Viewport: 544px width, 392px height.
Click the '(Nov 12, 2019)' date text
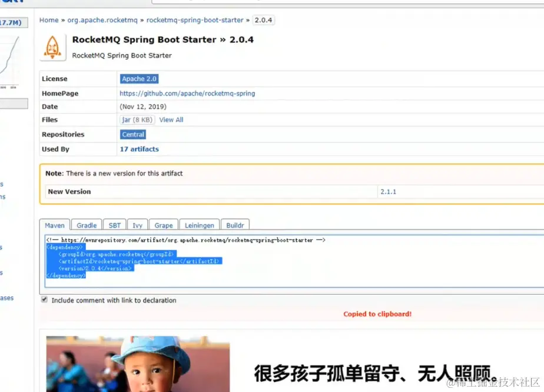pos(143,107)
